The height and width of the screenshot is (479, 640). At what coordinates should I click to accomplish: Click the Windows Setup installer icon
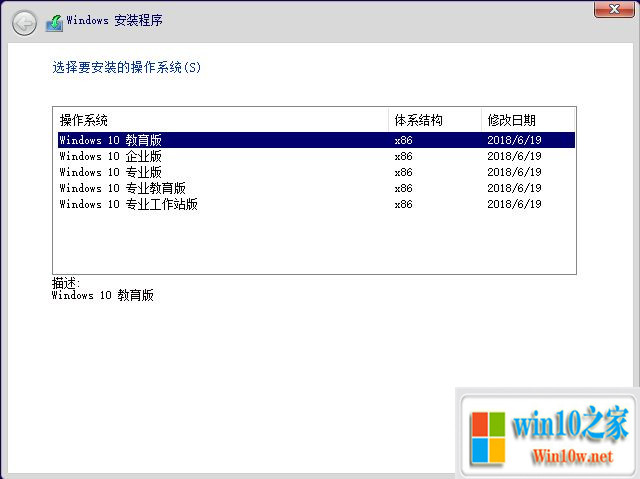(55, 23)
